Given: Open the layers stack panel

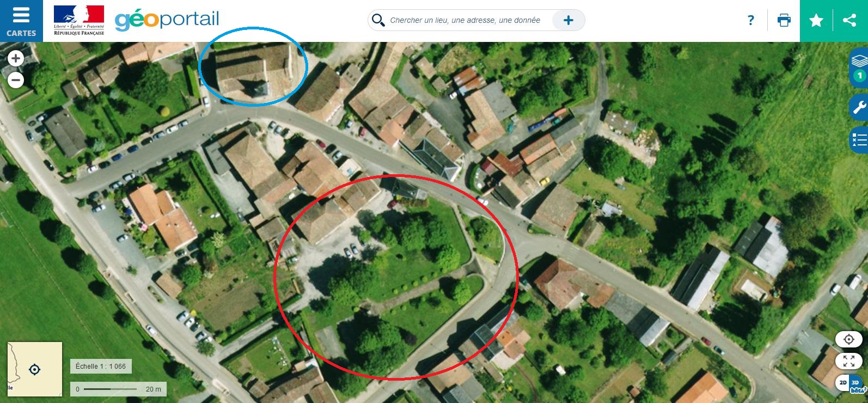Looking at the screenshot, I should (x=859, y=66).
